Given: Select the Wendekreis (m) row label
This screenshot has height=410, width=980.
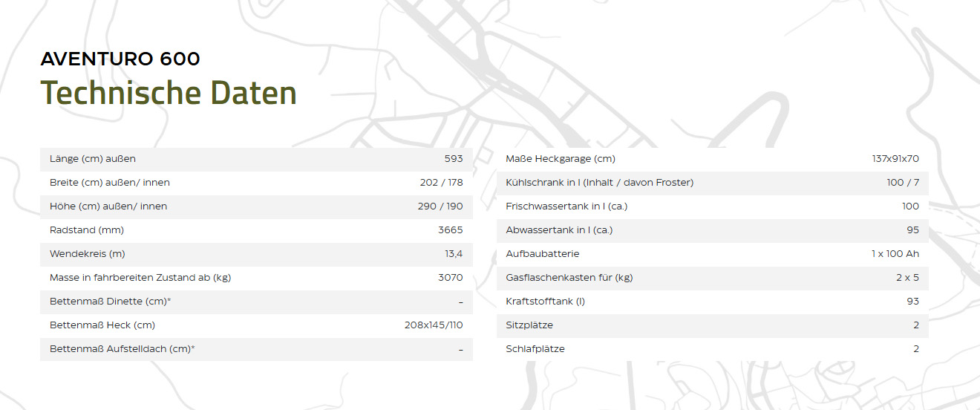Looking at the screenshot, I should [x=88, y=254].
